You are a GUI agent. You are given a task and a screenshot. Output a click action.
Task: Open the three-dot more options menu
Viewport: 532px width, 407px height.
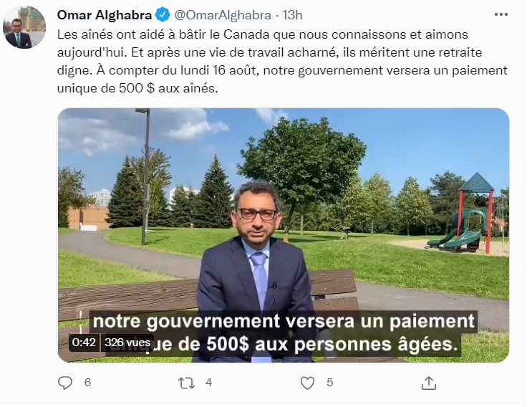(500, 14)
